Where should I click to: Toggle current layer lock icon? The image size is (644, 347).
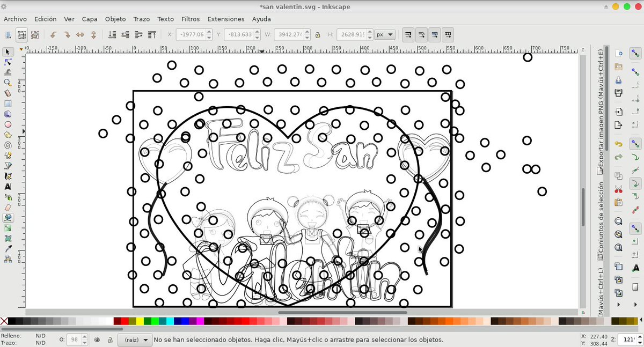[x=110, y=339]
